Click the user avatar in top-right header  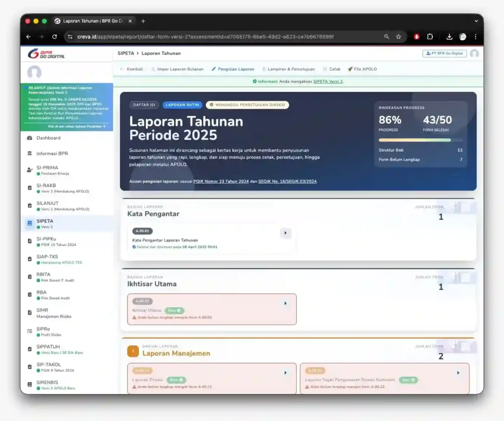(x=474, y=54)
